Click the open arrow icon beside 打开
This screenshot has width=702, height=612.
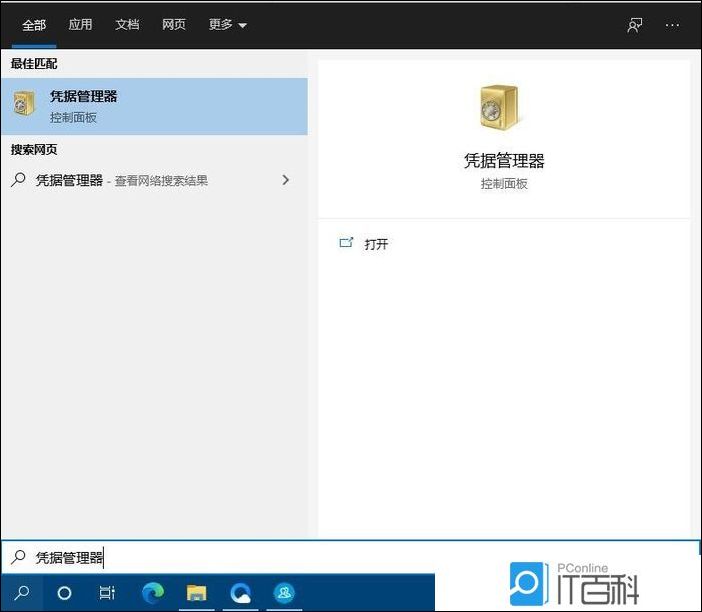(x=346, y=243)
